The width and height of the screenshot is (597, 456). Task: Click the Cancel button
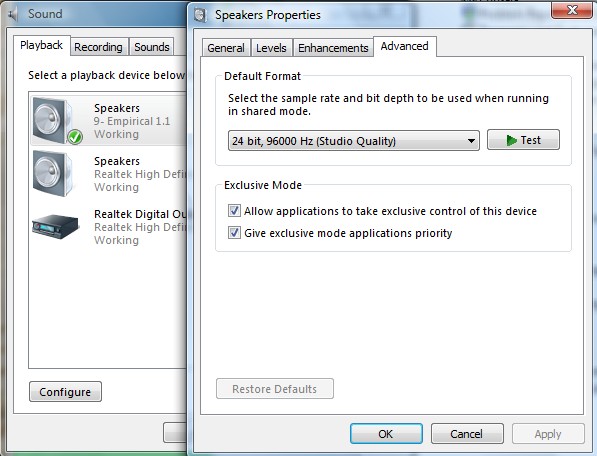tap(467, 434)
